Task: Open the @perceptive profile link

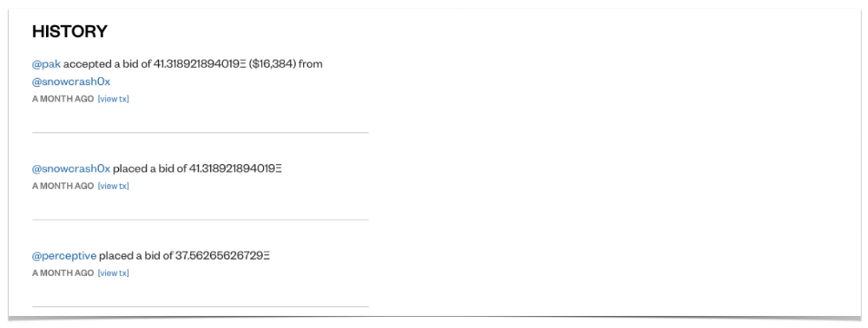Action: coord(64,256)
